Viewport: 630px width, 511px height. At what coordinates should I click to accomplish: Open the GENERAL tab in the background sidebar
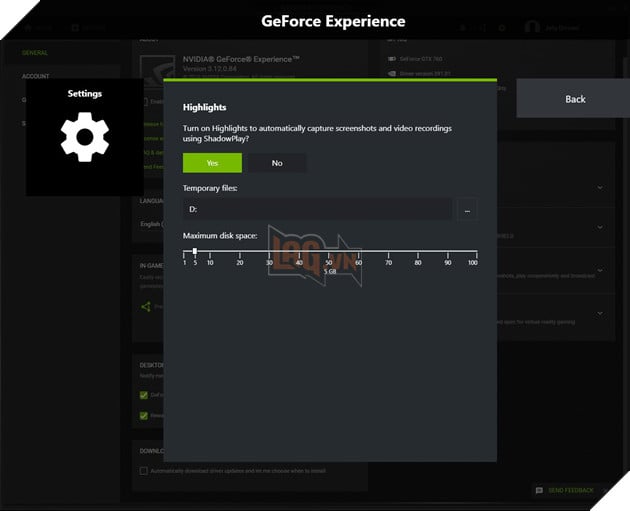[x=35, y=53]
